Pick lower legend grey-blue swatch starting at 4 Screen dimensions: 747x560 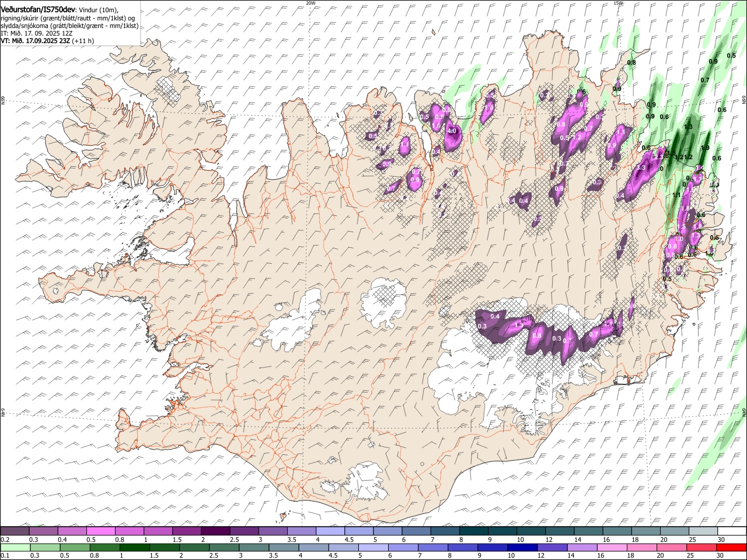pos(313,547)
